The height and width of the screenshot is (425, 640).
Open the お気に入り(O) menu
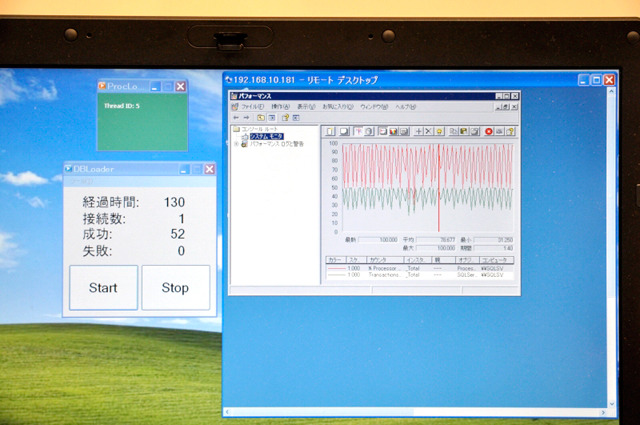pyautogui.click(x=338, y=107)
